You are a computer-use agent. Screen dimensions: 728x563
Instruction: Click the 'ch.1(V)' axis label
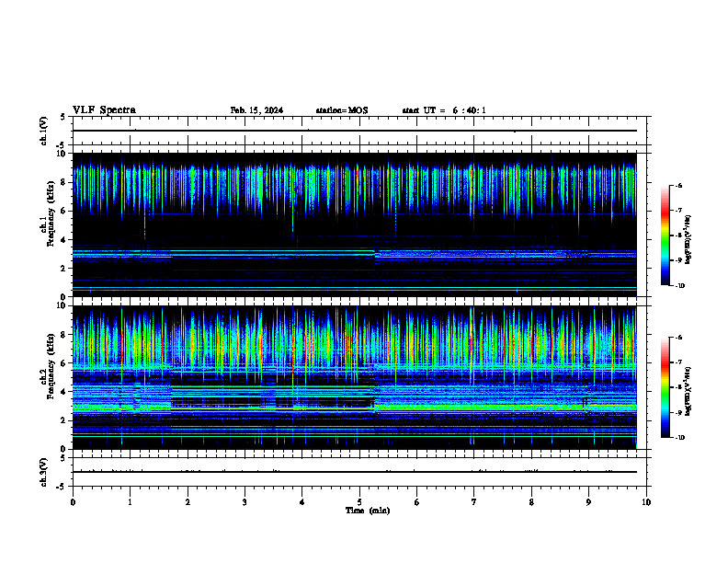coord(44,131)
